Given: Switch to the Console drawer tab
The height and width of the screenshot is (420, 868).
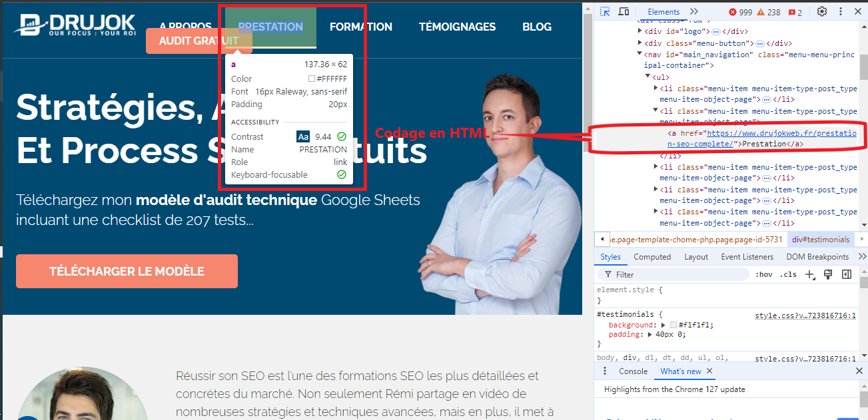Looking at the screenshot, I should click(x=633, y=371).
